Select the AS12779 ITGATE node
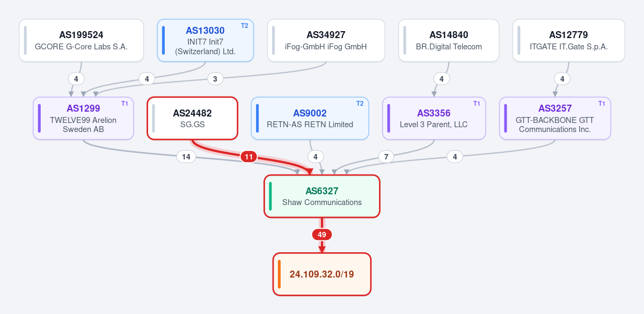Image resolution: width=644 pixels, height=314 pixels. click(568, 40)
